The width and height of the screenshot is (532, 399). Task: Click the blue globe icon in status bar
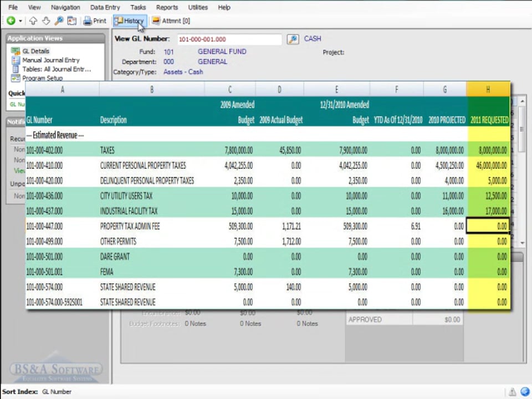click(524, 392)
